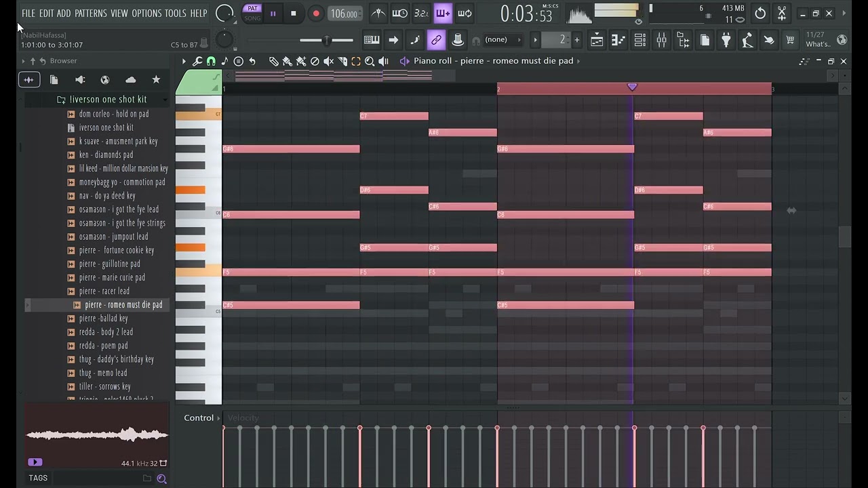The image size is (868, 488).
Task: Select the delete tool
Action: tap(315, 61)
